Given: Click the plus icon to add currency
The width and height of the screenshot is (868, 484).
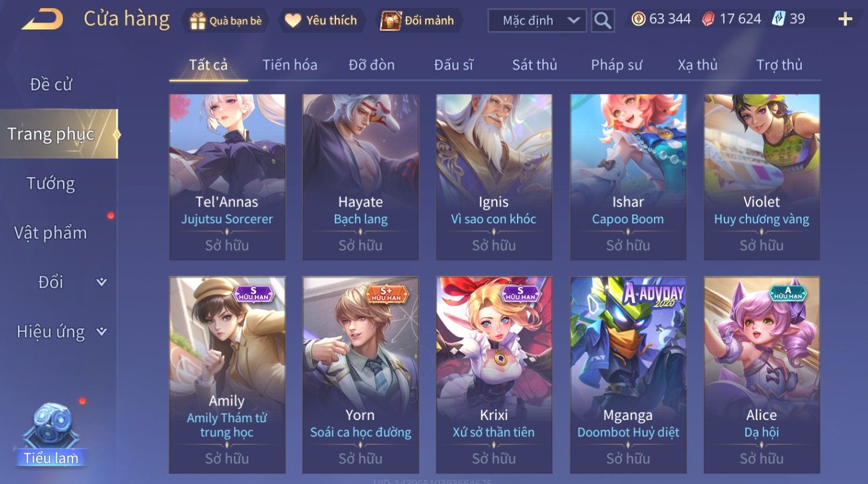Looking at the screenshot, I should click(845, 20).
